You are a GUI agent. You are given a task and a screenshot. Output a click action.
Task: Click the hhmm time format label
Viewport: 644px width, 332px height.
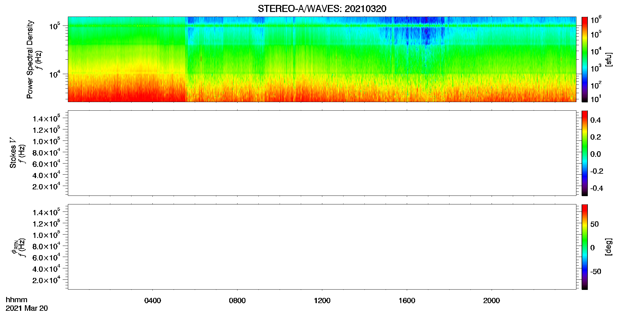pos(17,300)
